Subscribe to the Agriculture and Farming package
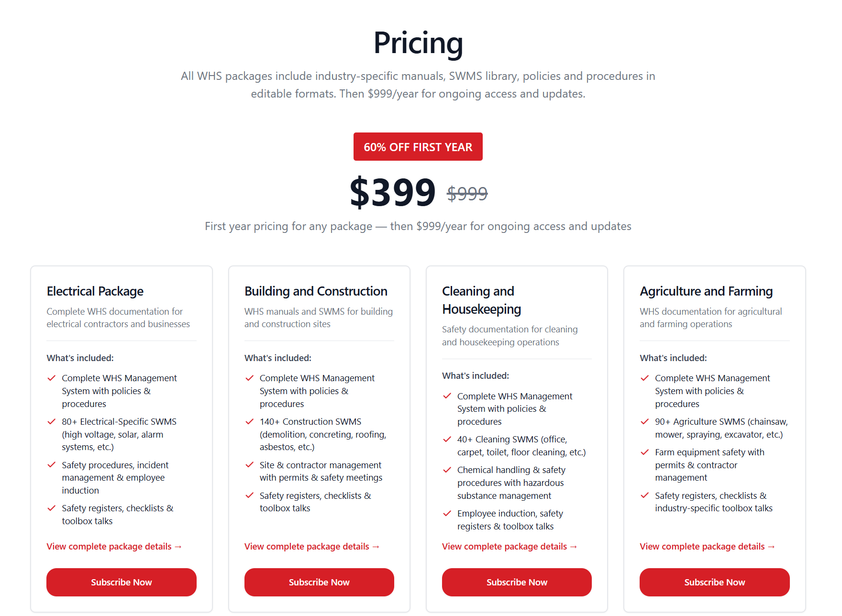 click(714, 582)
